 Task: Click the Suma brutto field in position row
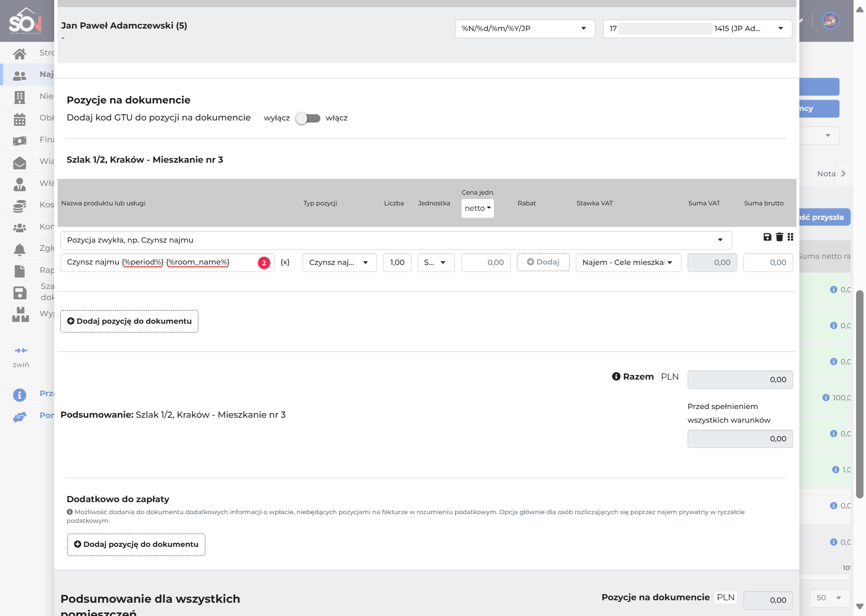[768, 262]
